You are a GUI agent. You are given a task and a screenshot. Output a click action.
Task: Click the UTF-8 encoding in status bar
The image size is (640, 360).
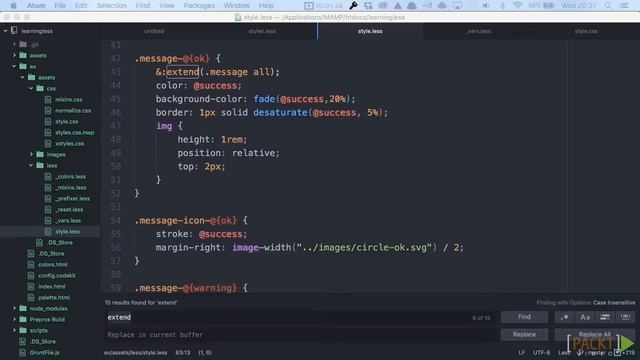(541, 353)
